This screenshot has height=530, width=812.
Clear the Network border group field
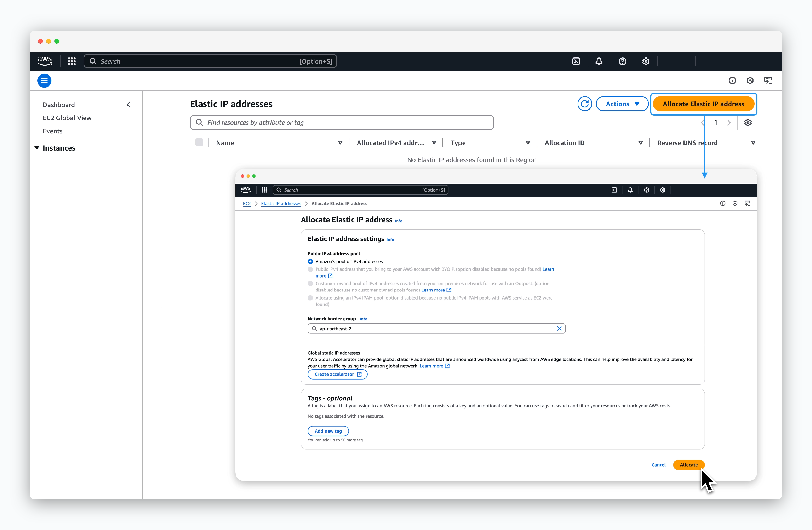pyautogui.click(x=559, y=329)
